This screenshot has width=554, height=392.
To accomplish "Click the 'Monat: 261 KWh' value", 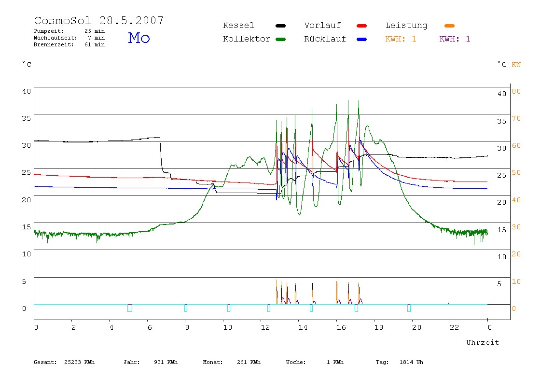I will (232, 362).
